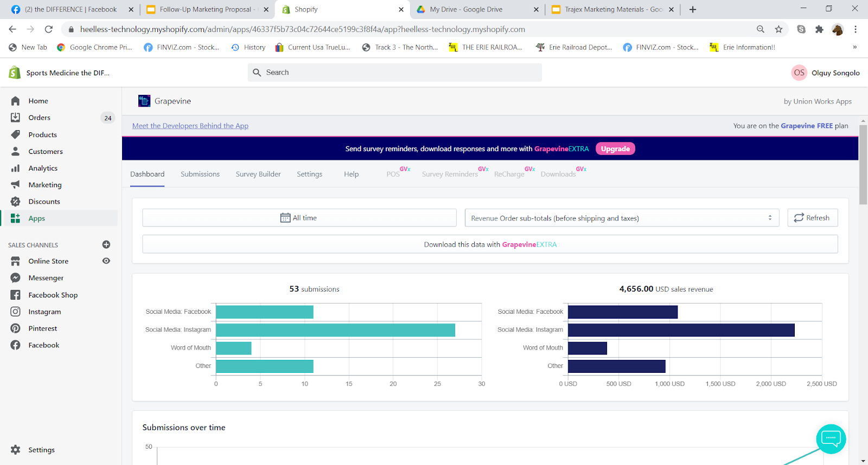The image size is (868, 465).
Task: Bookmark this page with star icon
Action: pyautogui.click(x=779, y=29)
